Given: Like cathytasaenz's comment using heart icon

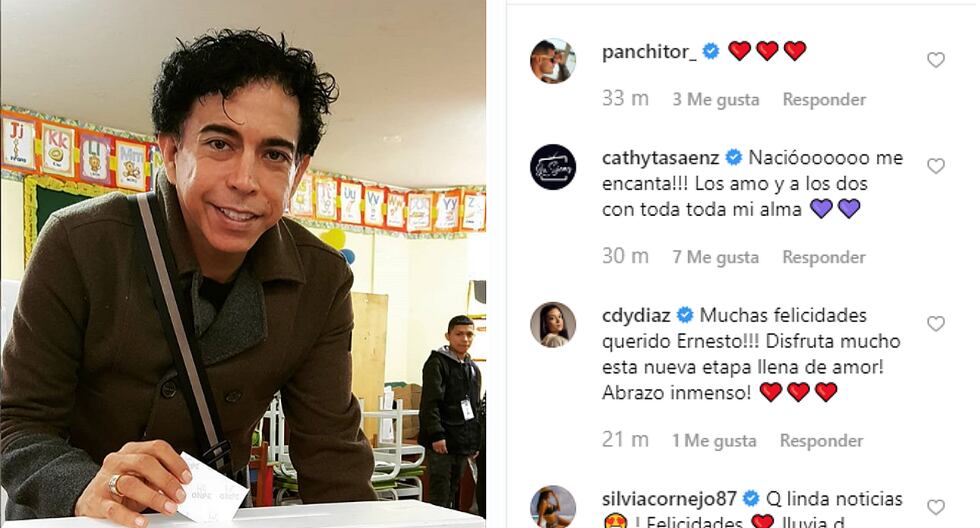Looking at the screenshot, I should (935, 166).
